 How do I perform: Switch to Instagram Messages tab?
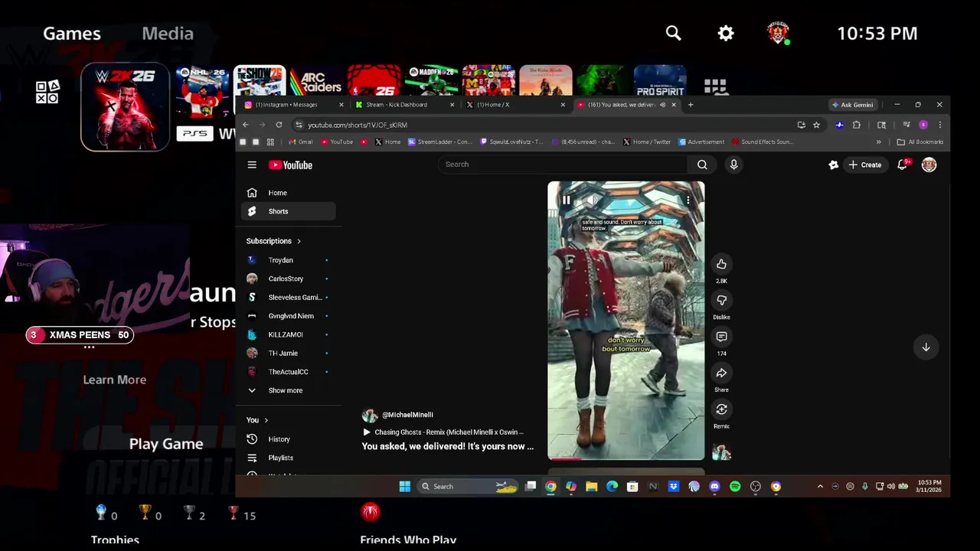[x=294, y=105]
